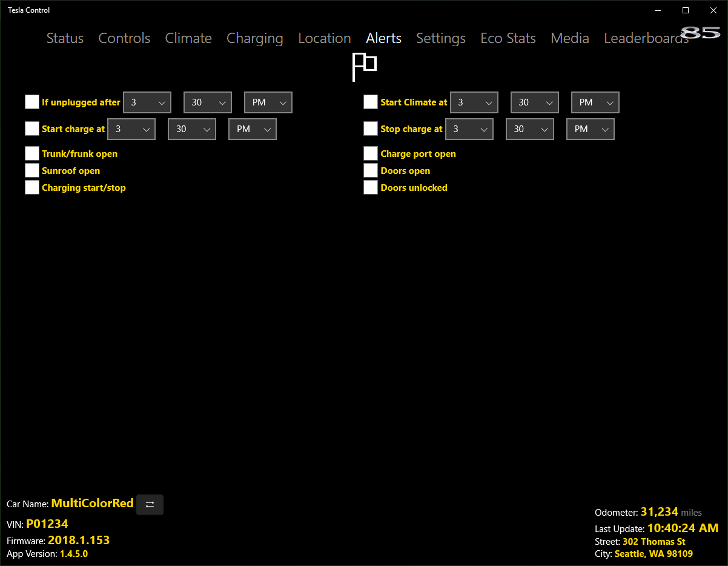The height and width of the screenshot is (566, 728).
Task: Go to the Location tab
Action: (x=325, y=38)
